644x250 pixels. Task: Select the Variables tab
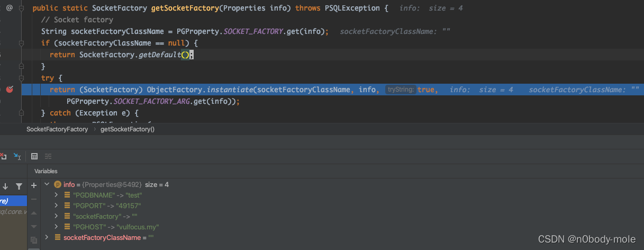46,171
